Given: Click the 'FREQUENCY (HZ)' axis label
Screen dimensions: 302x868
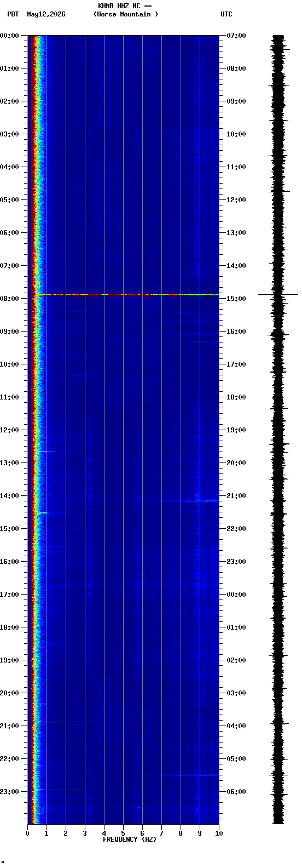Looking at the screenshot, I should [130, 839].
